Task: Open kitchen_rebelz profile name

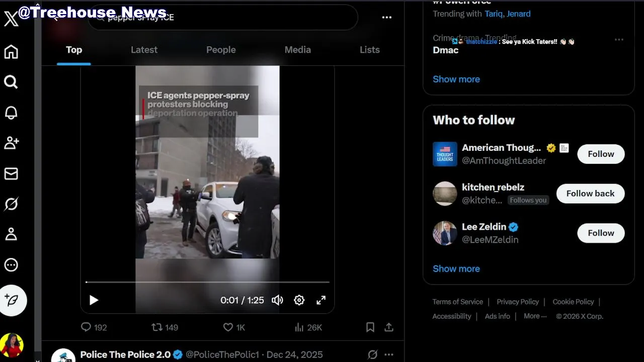Action: coord(493,187)
